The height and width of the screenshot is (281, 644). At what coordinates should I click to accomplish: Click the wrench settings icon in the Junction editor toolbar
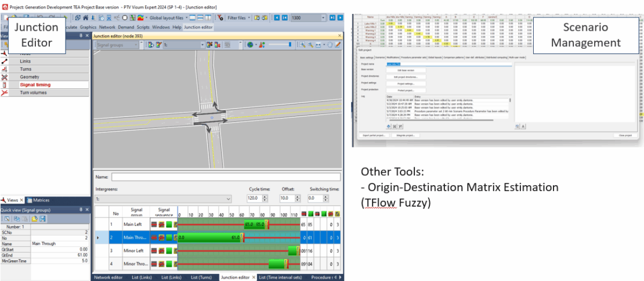pos(311,45)
